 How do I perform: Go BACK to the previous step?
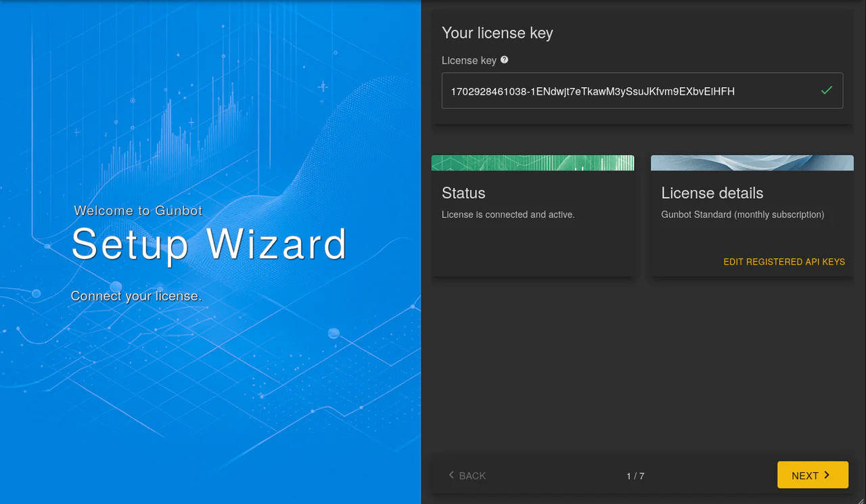tap(467, 476)
